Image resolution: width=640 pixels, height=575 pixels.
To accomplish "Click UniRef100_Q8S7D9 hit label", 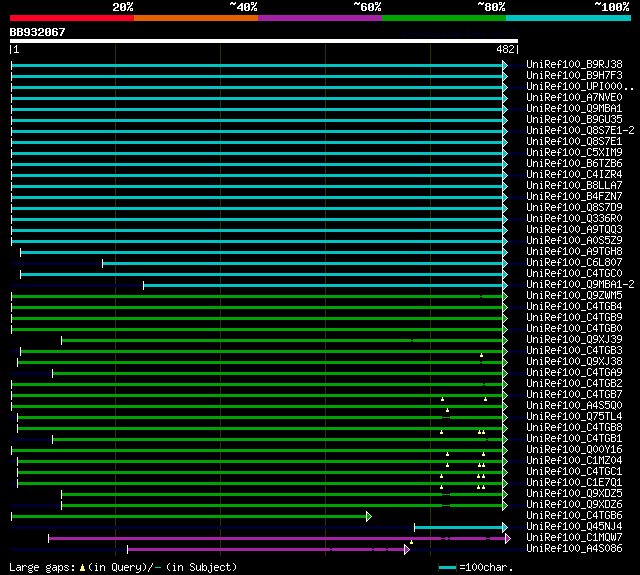I will [574, 208].
